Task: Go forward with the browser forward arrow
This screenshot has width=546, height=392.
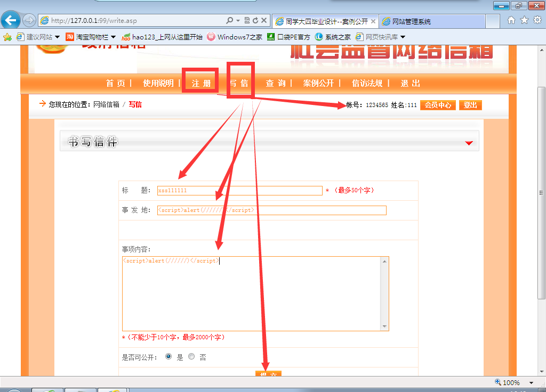Action: (29, 21)
